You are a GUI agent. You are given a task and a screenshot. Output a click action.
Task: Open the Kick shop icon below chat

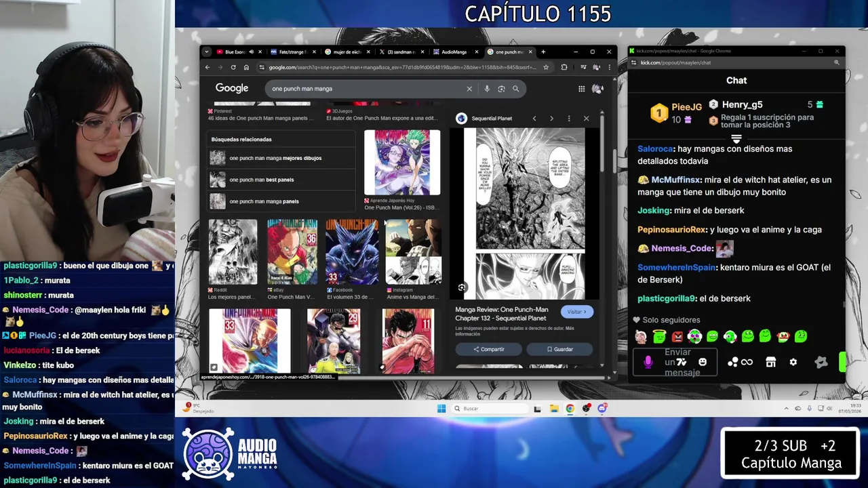770,363
